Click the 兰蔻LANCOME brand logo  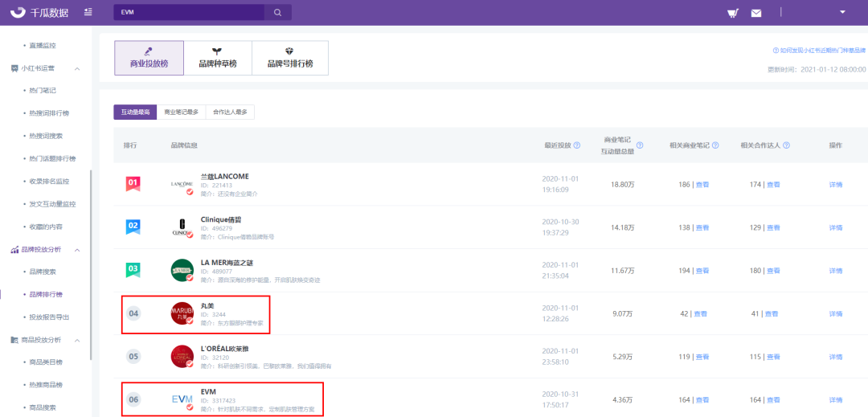(x=182, y=185)
